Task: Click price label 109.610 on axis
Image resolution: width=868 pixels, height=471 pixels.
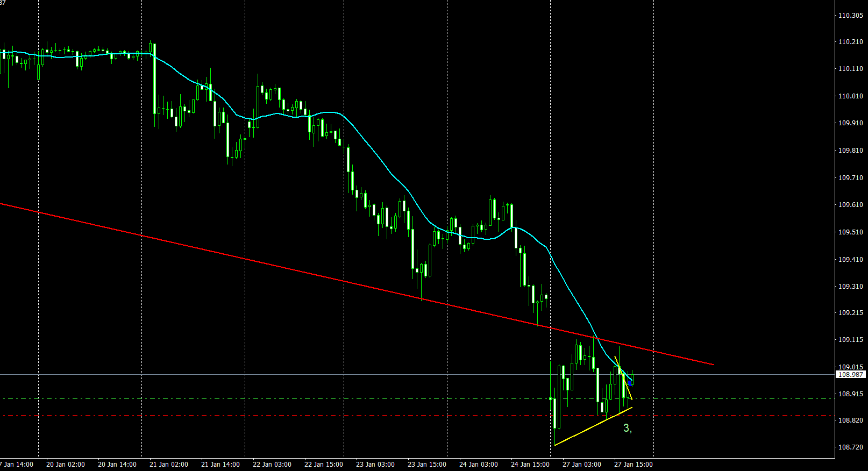Action: click(x=851, y=205)
